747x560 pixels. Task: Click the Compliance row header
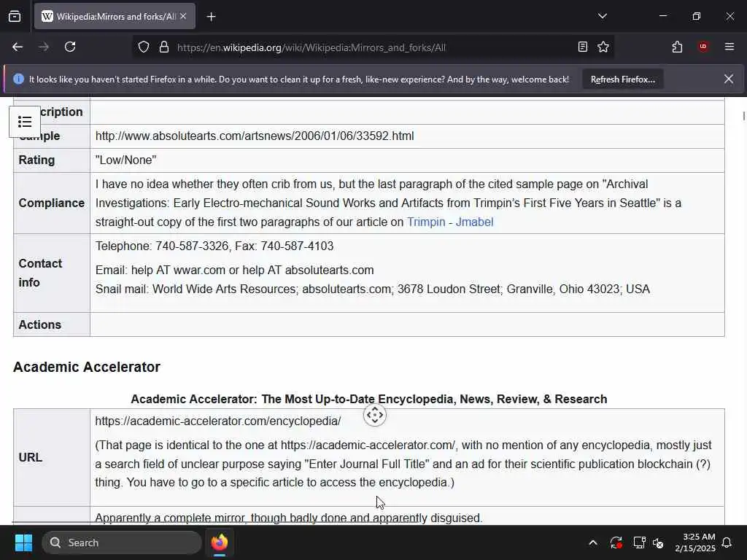coord(52,203)
